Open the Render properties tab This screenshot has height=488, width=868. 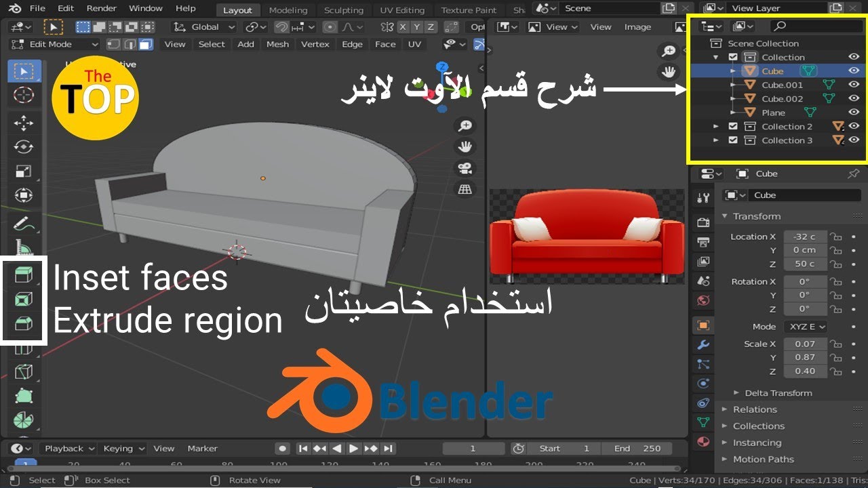click(x=703, y=222)
